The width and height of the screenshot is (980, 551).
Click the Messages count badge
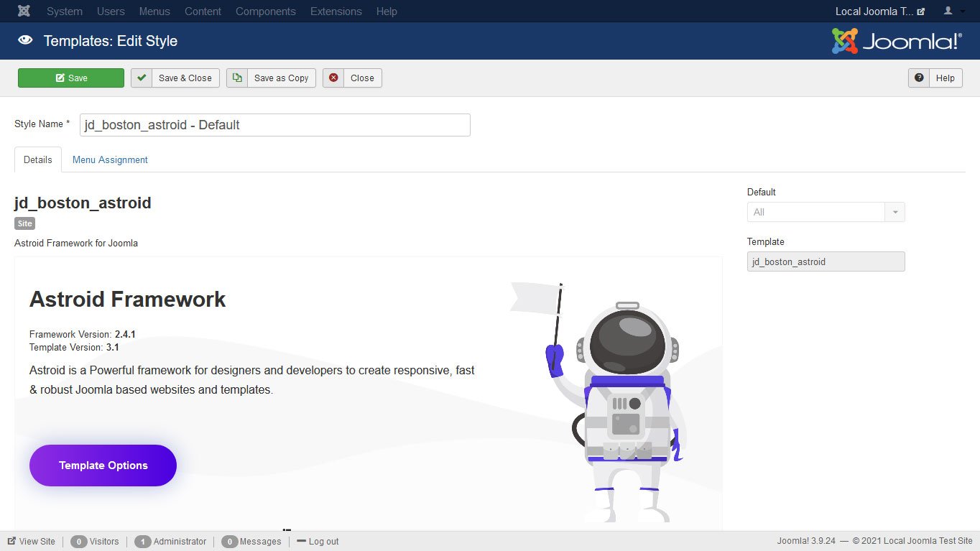[x=229, y=542]
